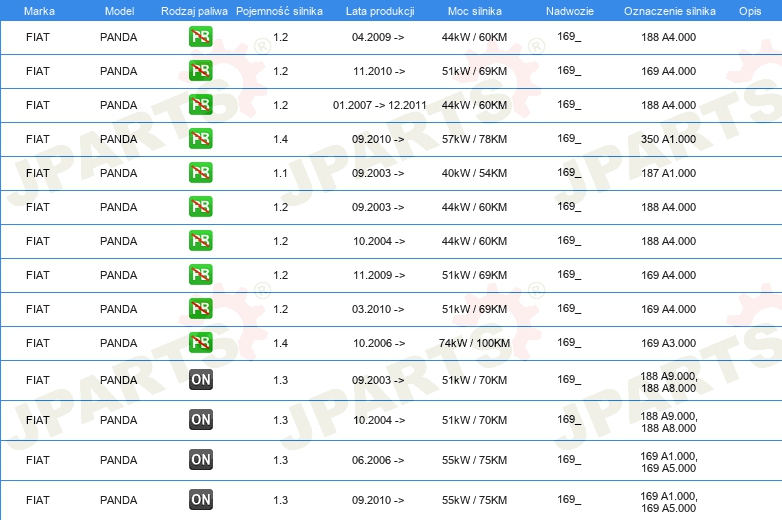The height and width of the screenshot is (520, 782).
Task: Click the '169 A3.000' engine code cell
Action: click(x=668, y=343)
